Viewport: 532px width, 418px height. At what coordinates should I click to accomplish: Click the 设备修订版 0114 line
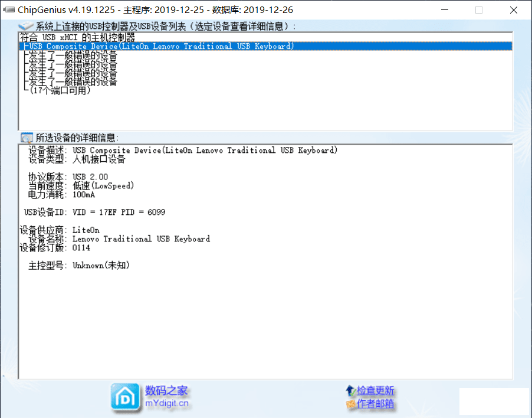tap(55, 247)
